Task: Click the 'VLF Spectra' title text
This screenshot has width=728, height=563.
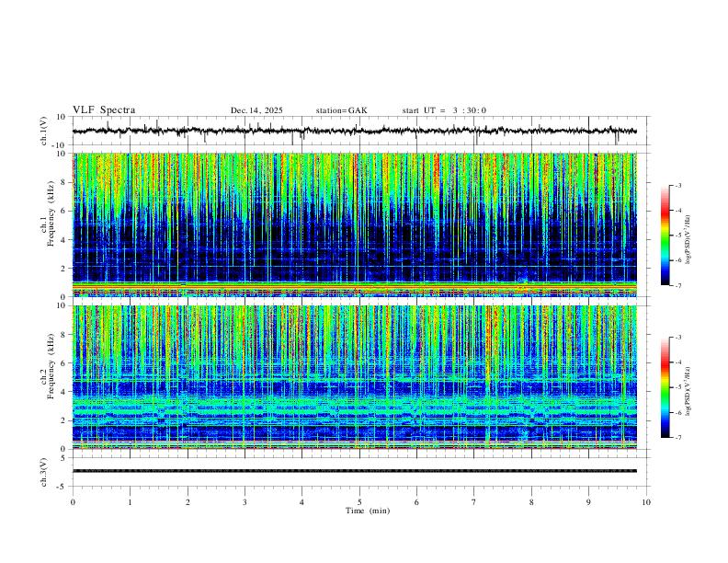Action: (104, 110)
